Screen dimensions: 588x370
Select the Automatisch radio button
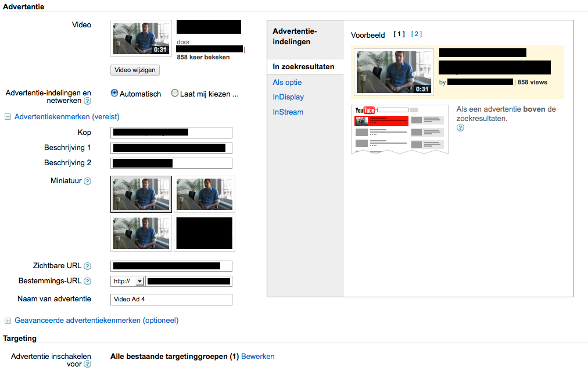click(114, 93)
